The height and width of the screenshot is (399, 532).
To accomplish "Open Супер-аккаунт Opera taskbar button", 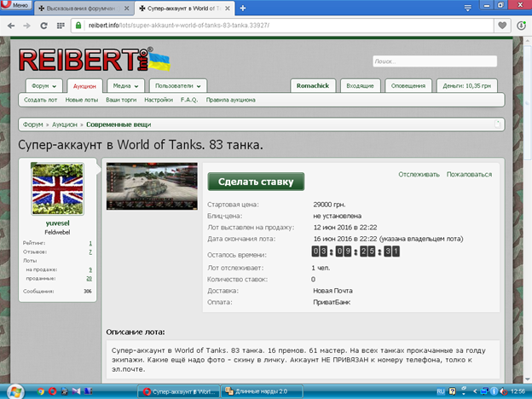I will [x=178, y=391].
